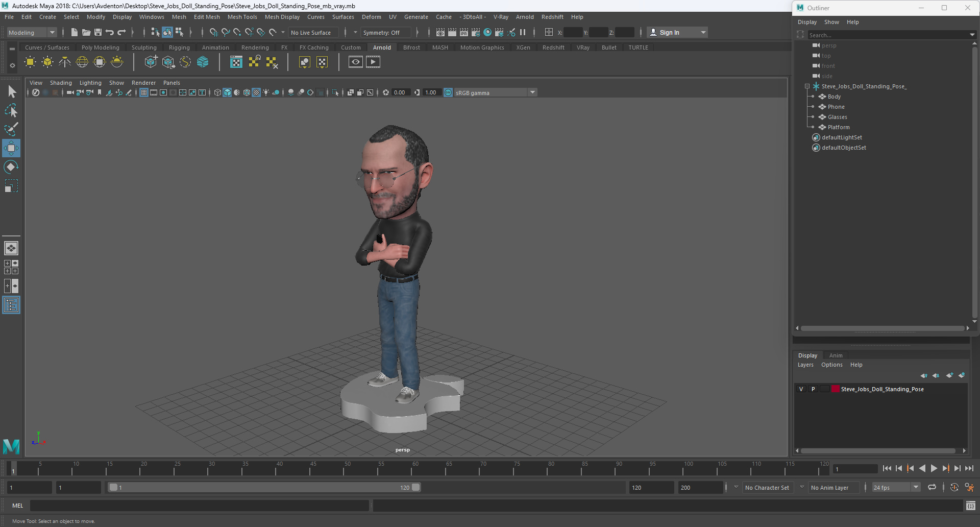The width and height of the screenshot is (980, 527).
Task: Click the Hypershade sphere icon
Action: click(487, 32)
